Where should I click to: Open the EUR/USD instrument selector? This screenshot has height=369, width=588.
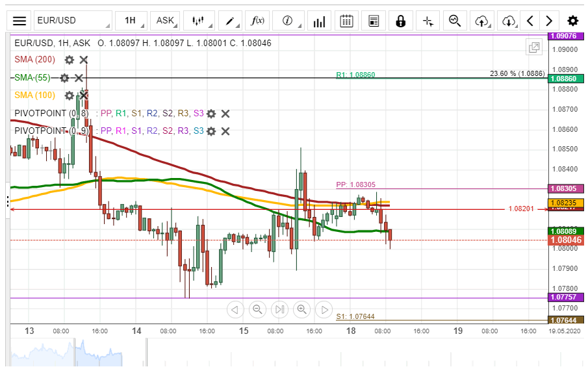point(73,21)
